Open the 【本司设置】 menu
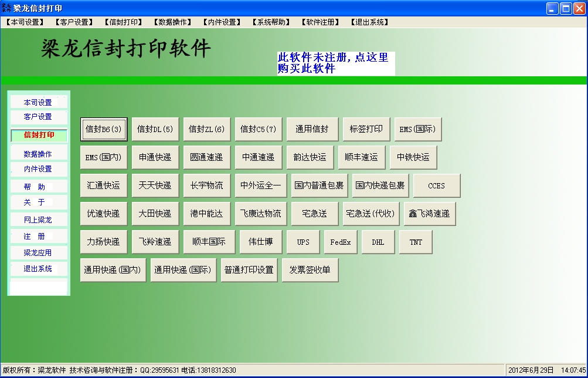The width and height of the screenshot is (588, 378). [x=25, y=22]
